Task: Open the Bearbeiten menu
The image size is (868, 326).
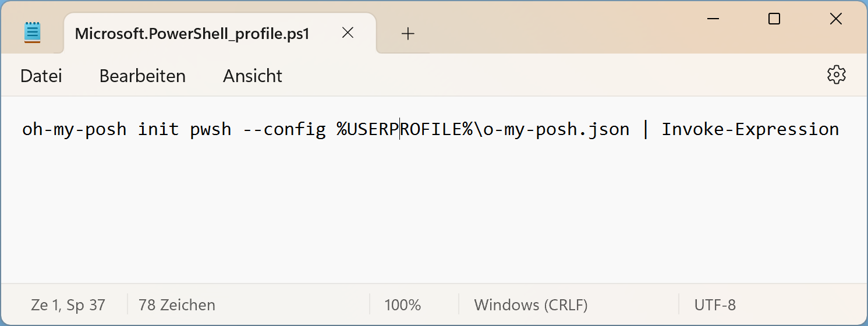Action: [x=142, y=76]
